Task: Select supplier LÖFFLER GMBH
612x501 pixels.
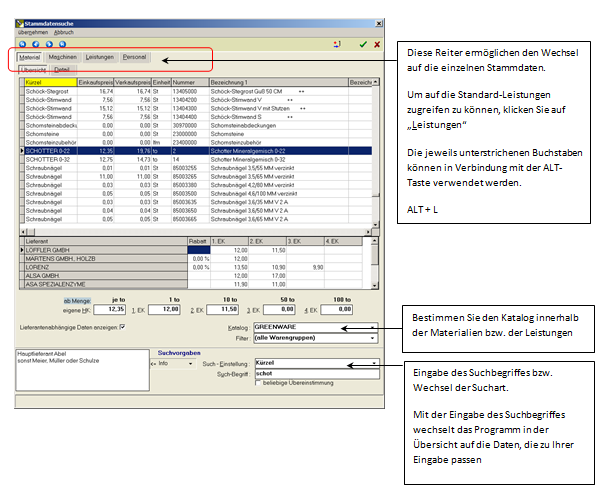Action: click(x=106, y=250)
